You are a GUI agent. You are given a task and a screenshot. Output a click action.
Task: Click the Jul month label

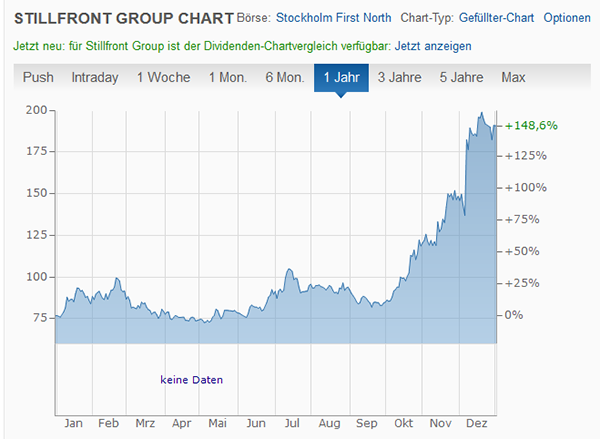tap(292, 423)
